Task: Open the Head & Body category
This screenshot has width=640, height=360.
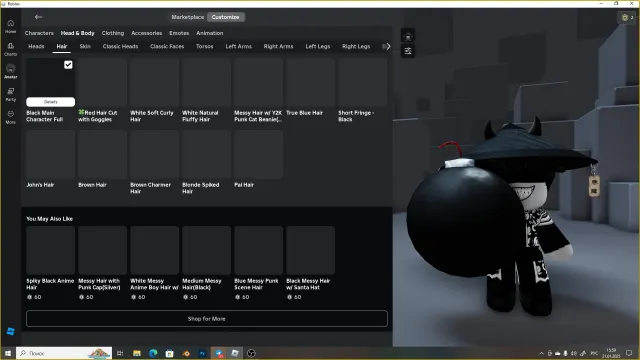Action: [x=78, y=33]
